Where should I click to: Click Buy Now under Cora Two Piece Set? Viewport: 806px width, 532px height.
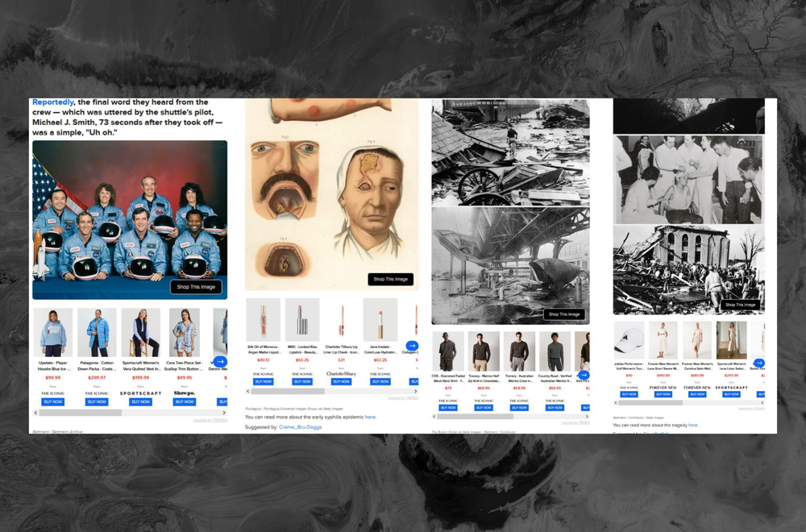(x=184, y=402)
